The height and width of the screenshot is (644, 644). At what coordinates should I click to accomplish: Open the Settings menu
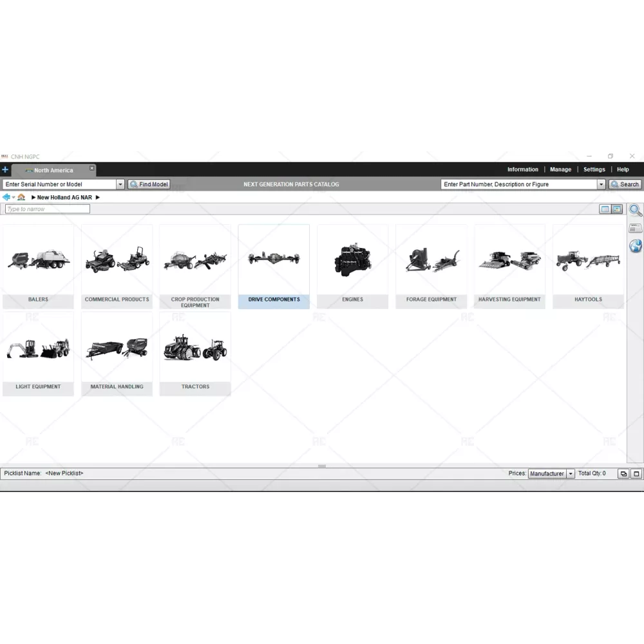[x=594, y=169]
